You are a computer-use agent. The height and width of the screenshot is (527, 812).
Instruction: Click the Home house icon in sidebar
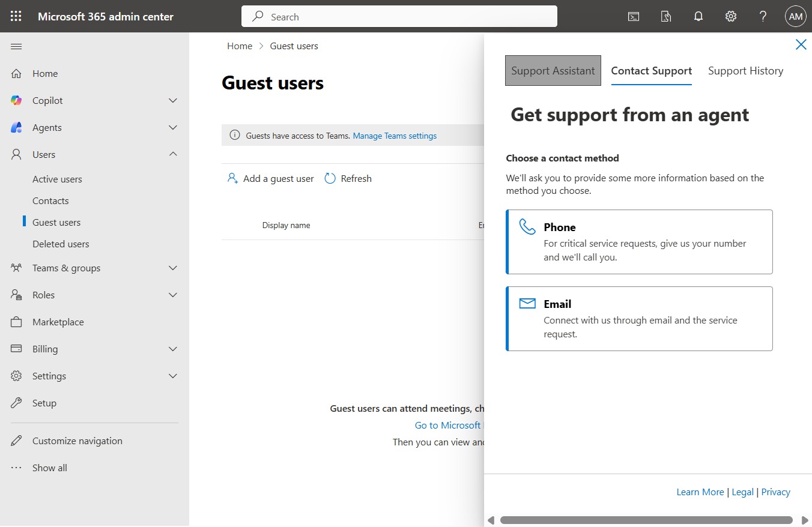click(x=16, y=73)
